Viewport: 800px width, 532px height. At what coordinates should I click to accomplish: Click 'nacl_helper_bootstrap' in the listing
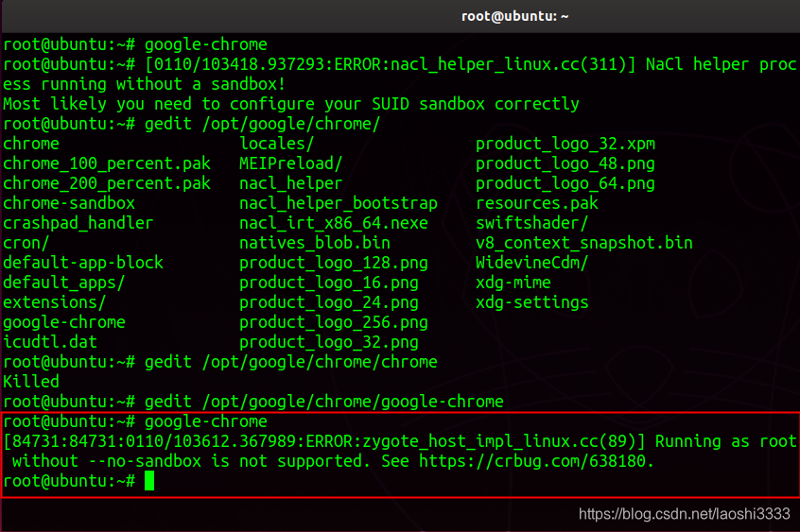tap(339, 203)
